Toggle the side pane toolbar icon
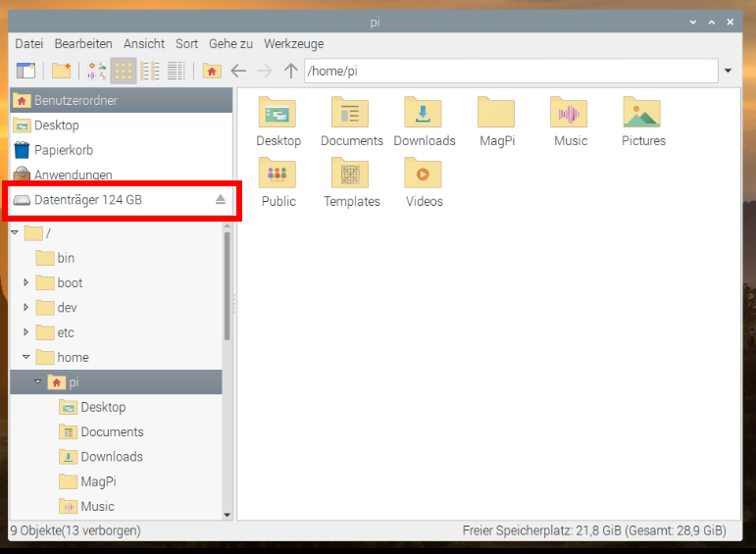 tap(25, 71)
